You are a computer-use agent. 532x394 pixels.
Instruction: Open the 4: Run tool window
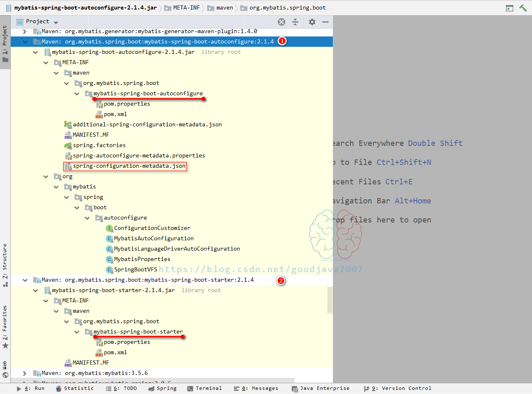[30, 389]
